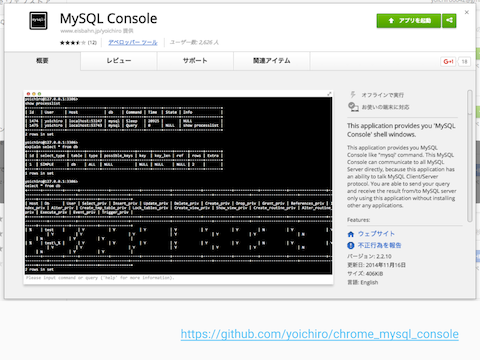Click the language English text
480x360 pixels.
[363, 282]
